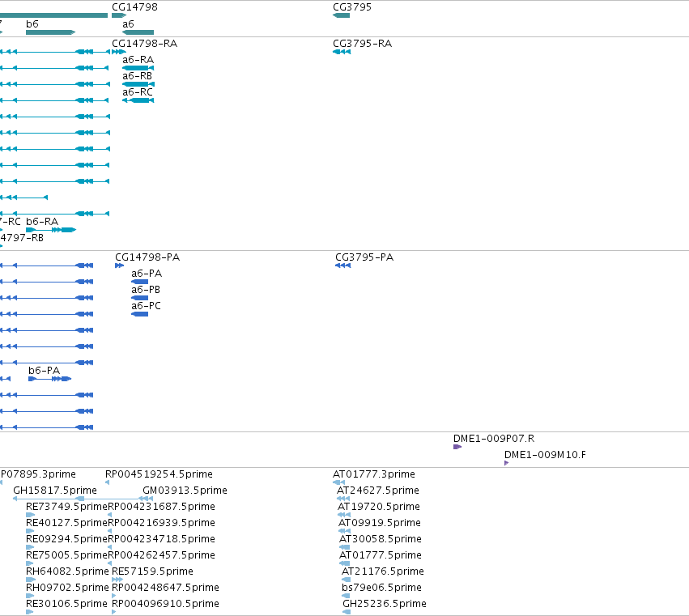Select the a6-PB protein glyph
This screenshot has width=689, height=616.
click(x=140, y=298)
